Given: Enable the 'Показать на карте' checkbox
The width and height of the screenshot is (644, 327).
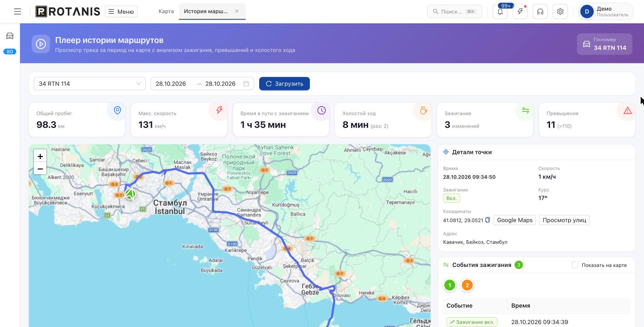Looking at the screenshot, I should pyautogui.click(x=575, y=265).
